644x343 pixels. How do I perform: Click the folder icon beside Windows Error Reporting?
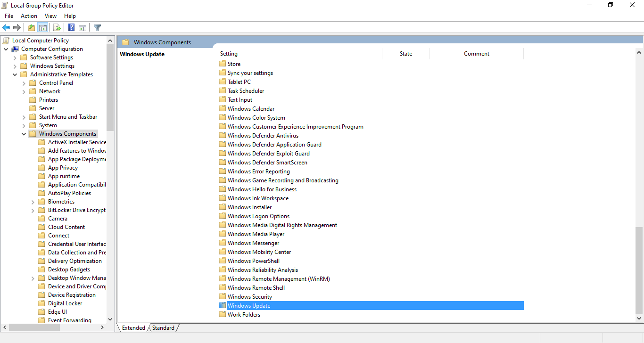coord(223,171)
